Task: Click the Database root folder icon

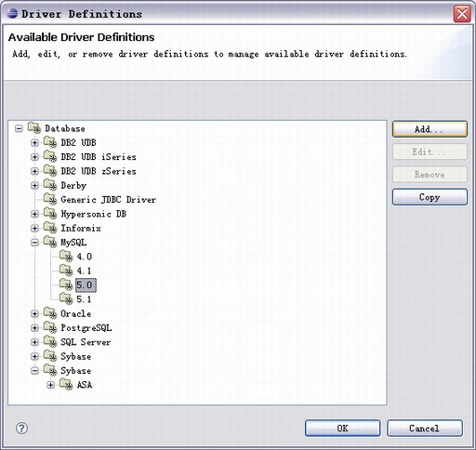Action: (x=34, y=127)
